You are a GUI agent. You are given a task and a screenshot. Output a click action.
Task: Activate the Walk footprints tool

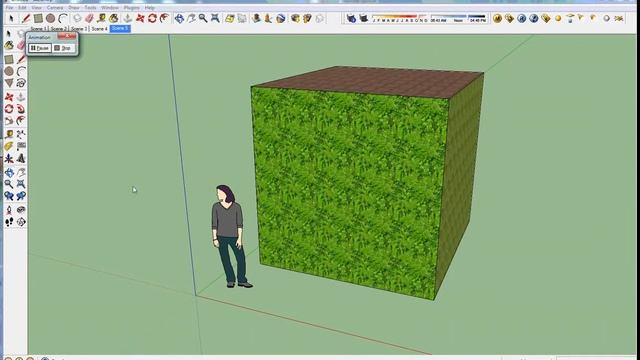[9, 222]
